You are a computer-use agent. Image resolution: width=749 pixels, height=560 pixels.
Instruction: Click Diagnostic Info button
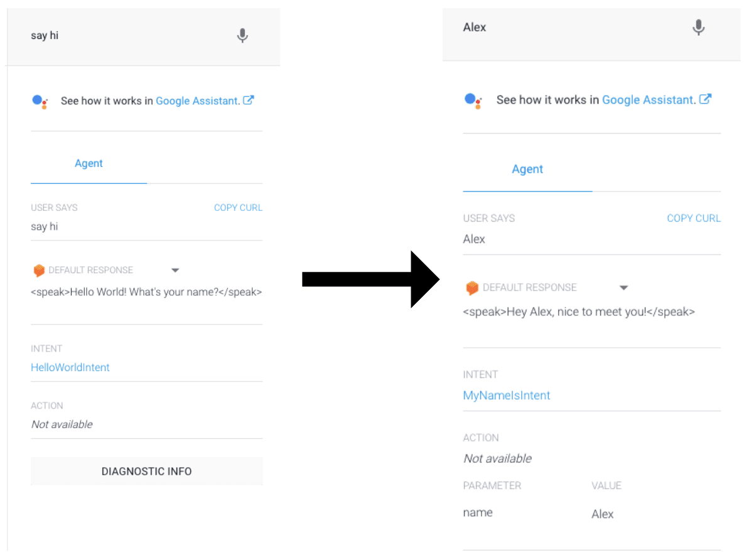click(147, 471)
